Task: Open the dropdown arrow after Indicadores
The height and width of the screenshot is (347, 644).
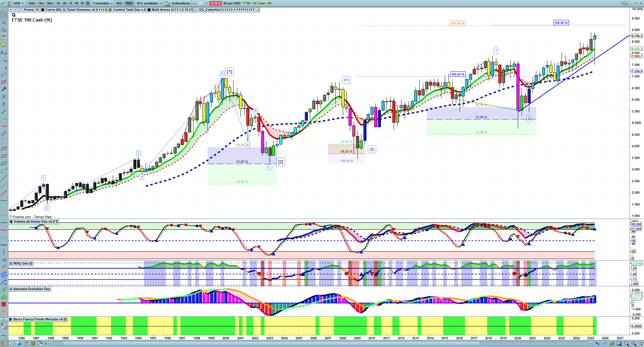Action: [x=194, y=3]
